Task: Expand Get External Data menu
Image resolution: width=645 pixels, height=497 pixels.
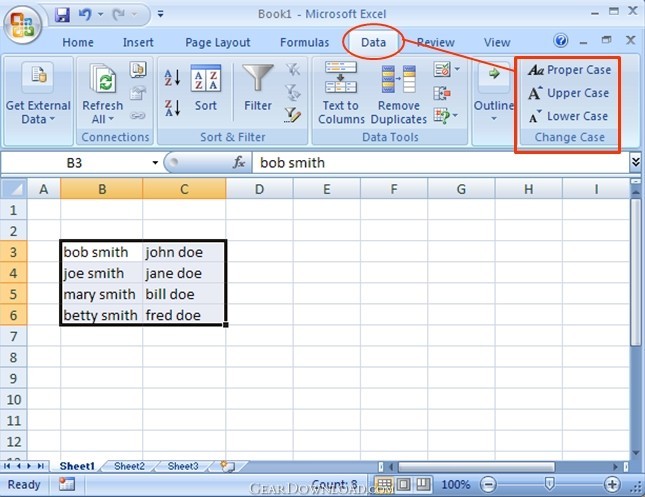Action: pos(38,101)
